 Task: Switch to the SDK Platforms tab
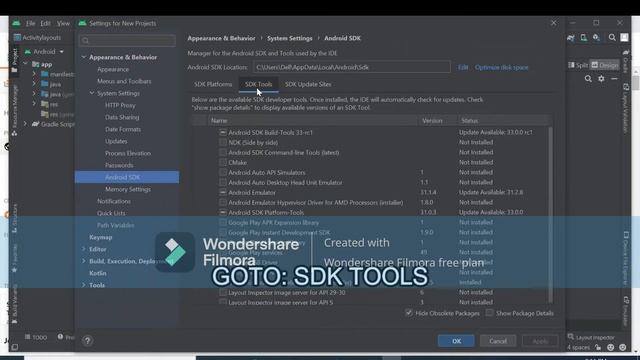coord(213,84)
